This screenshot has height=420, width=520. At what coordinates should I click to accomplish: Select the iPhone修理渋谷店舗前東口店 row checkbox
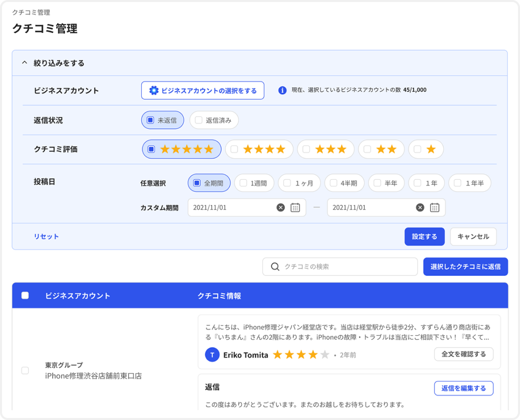(25, 371)
